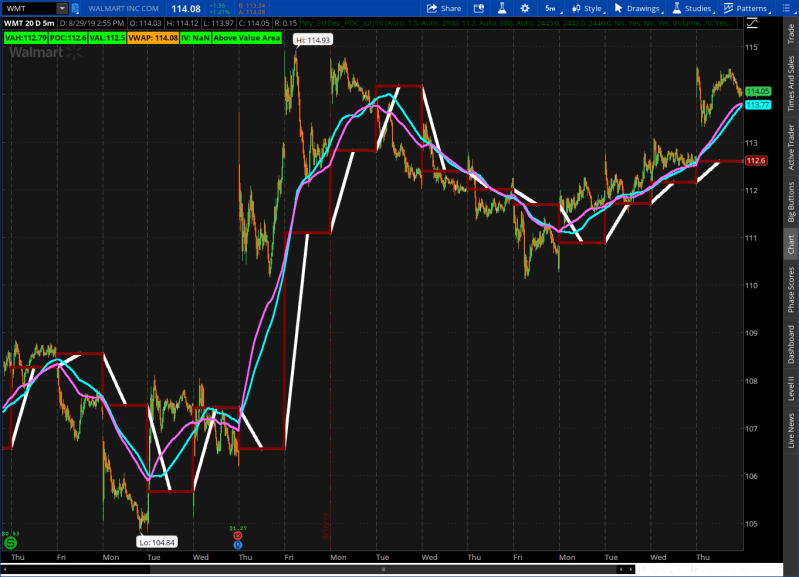The image size is (799, 577).
Task: Click the horizontal scrollbar thumb below chart
Action: tap(383, 569)
